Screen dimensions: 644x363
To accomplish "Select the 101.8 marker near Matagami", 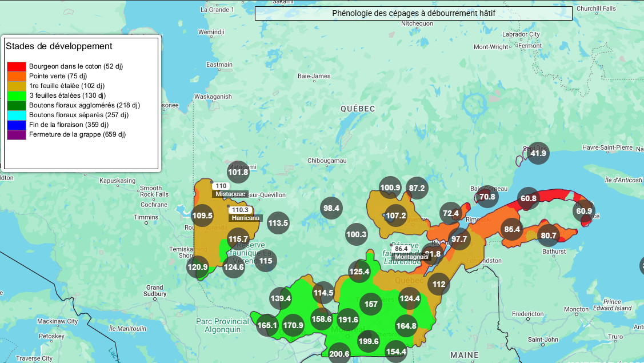I will click(238, 172).
